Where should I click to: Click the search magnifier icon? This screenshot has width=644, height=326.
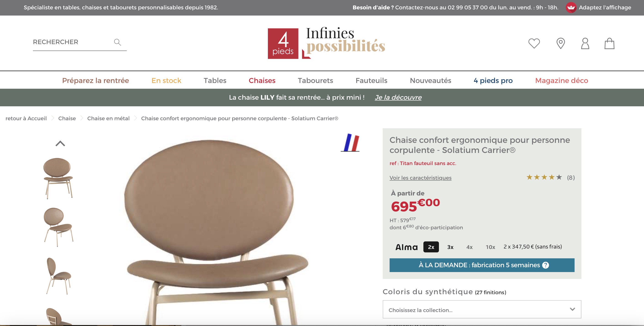(118, 42)
